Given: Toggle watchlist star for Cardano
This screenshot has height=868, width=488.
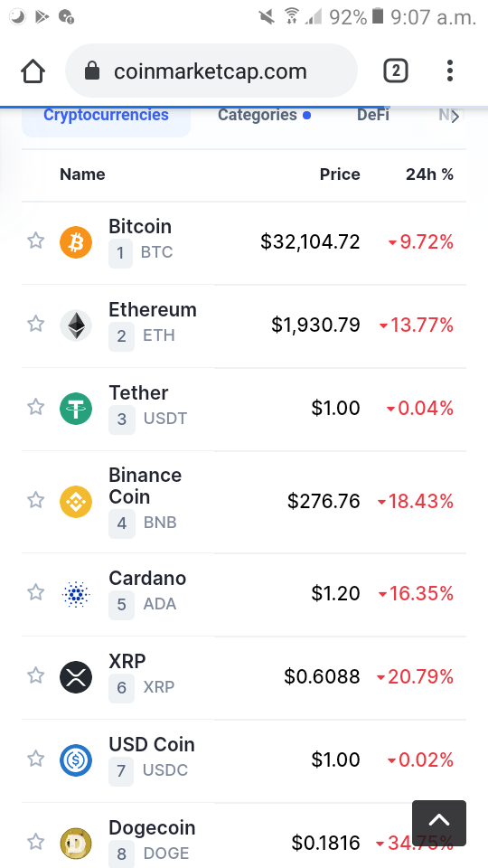Looking at the screenshot, I should point(36,592).
